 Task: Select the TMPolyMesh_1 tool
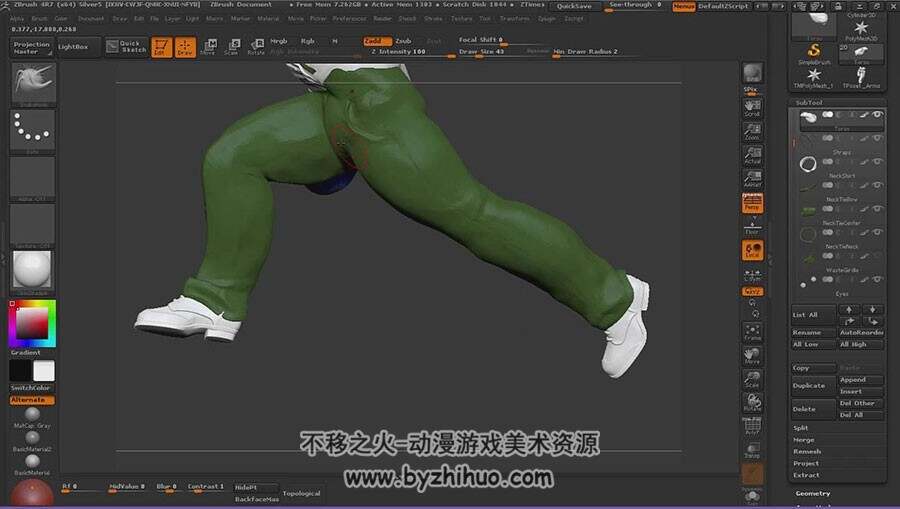pos(813,77)
